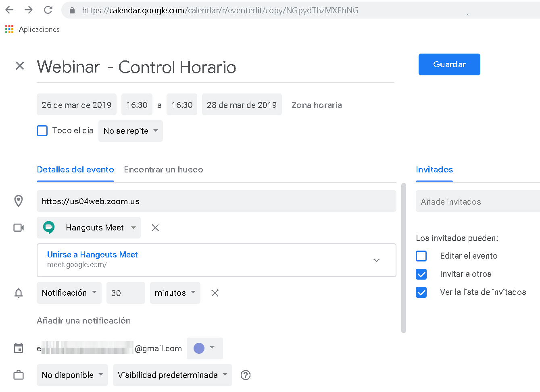Click the browser forward arrow
540x392 pixels.
[x=29, y=10]
